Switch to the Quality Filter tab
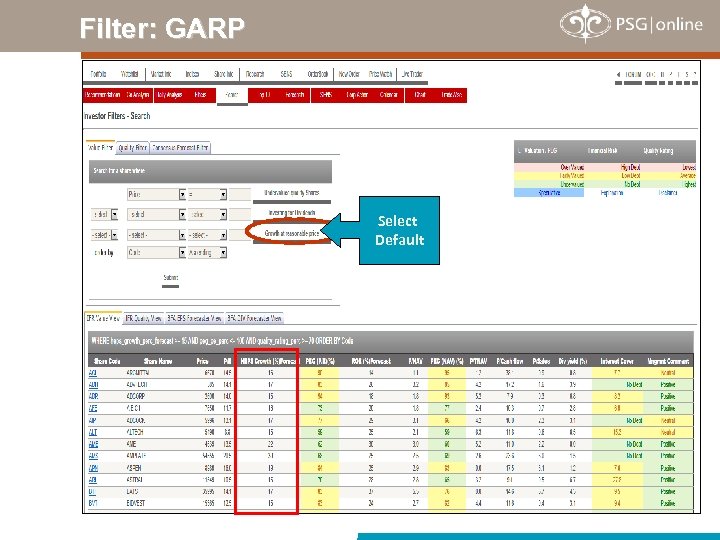 tap(133, 148)
